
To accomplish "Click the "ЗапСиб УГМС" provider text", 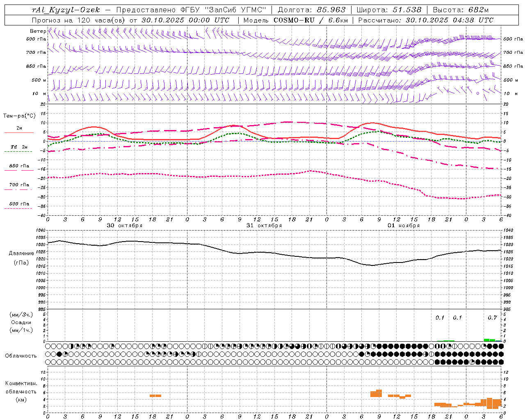I will 235,10.
